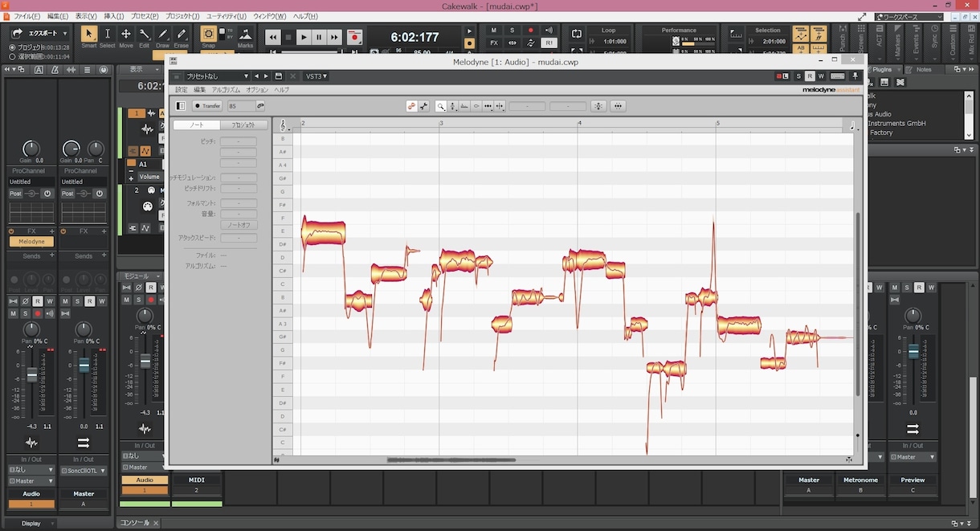Image resolution: width=980 pixels, height=531 pixels.
Task: Open Melodyne's アルゴリズム menu
Action: [226, 90]
